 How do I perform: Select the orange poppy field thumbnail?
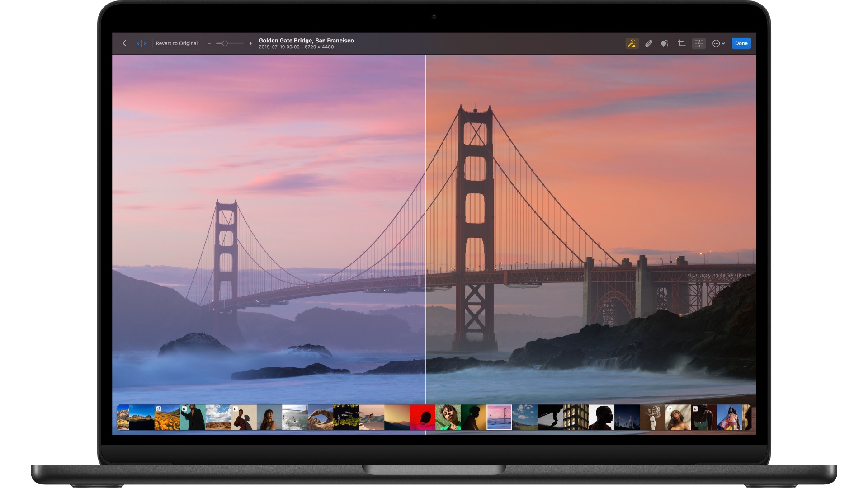167,418
